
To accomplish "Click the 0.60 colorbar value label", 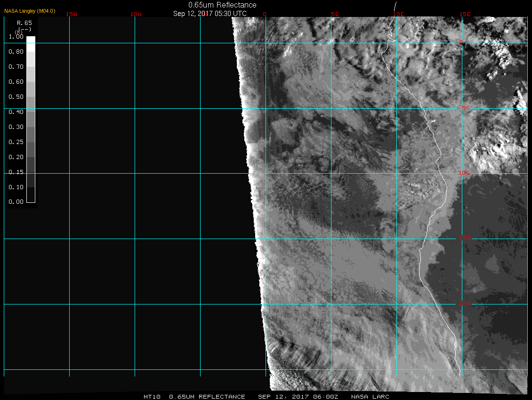I will point(16,82).
